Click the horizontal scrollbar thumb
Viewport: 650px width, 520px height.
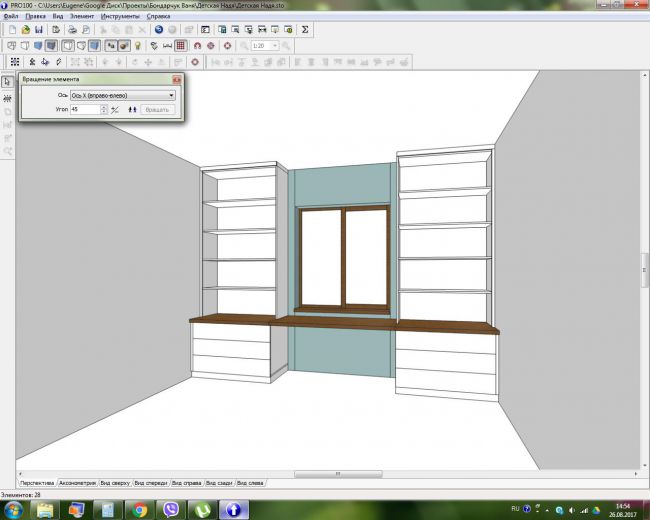336,473
